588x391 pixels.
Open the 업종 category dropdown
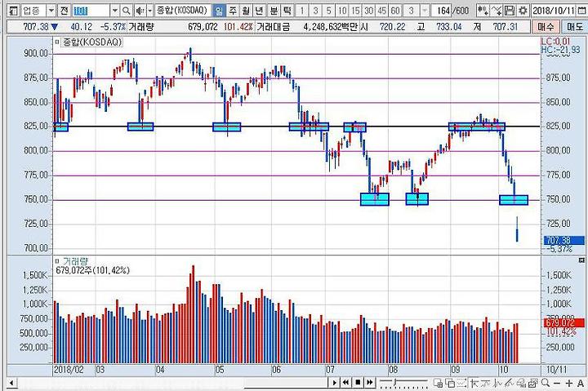coord(51,11)
